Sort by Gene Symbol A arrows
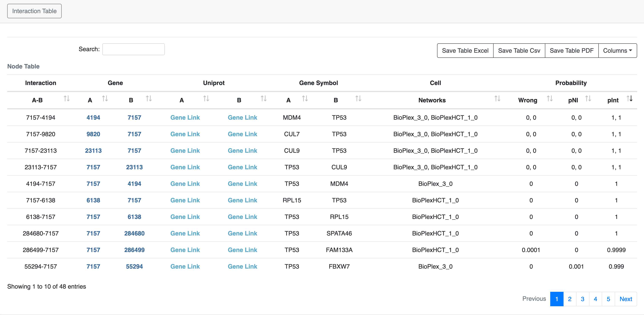 click(x=305, y=99)
